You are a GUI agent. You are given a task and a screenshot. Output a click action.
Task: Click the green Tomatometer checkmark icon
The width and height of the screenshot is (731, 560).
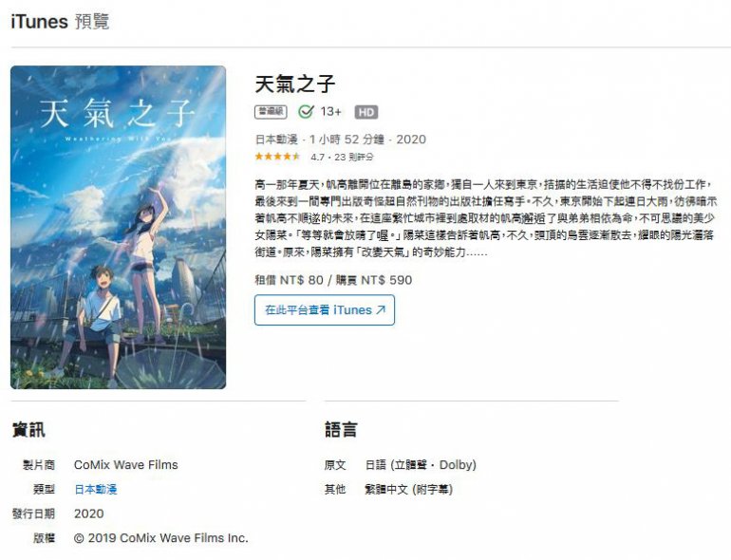(306, 112)
